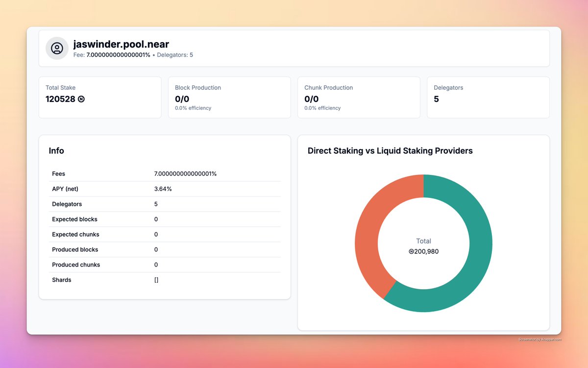This screenshot has height=368, width=588.
Task: Click the validator profile avatar icon
Action: pos(57,49)
